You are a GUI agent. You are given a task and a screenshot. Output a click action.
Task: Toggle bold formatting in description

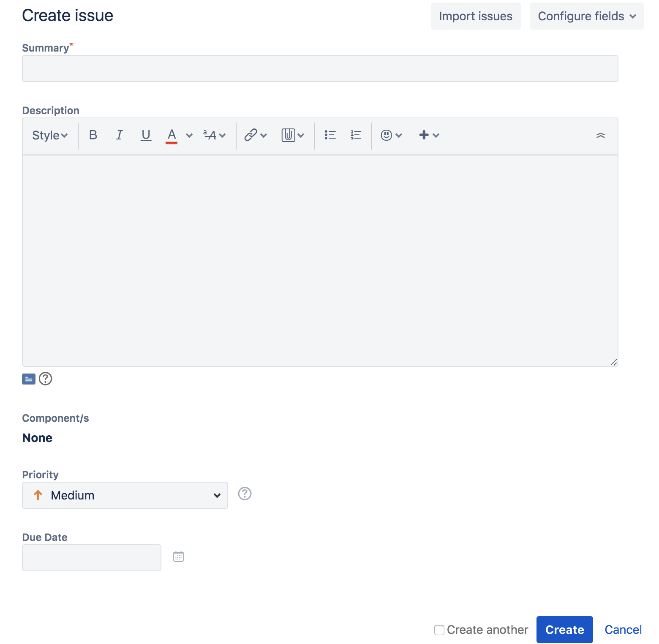[x=93, y=135]
